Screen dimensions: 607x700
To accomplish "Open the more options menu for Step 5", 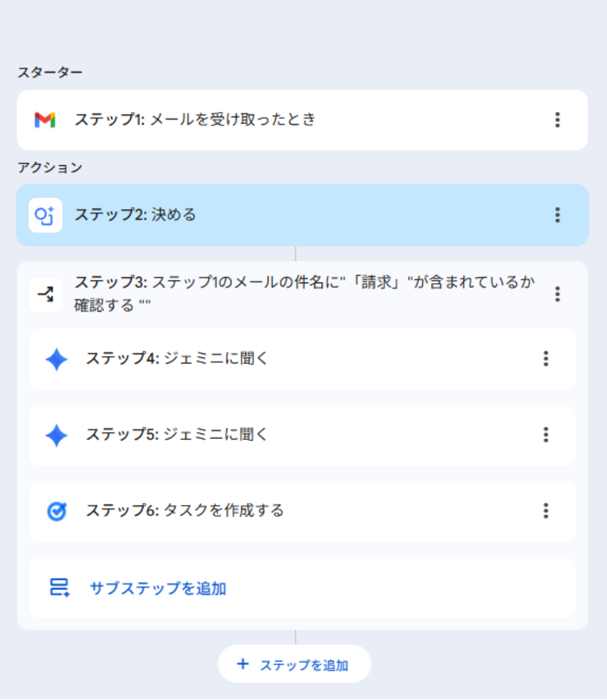I will click(x=546, y=435).
